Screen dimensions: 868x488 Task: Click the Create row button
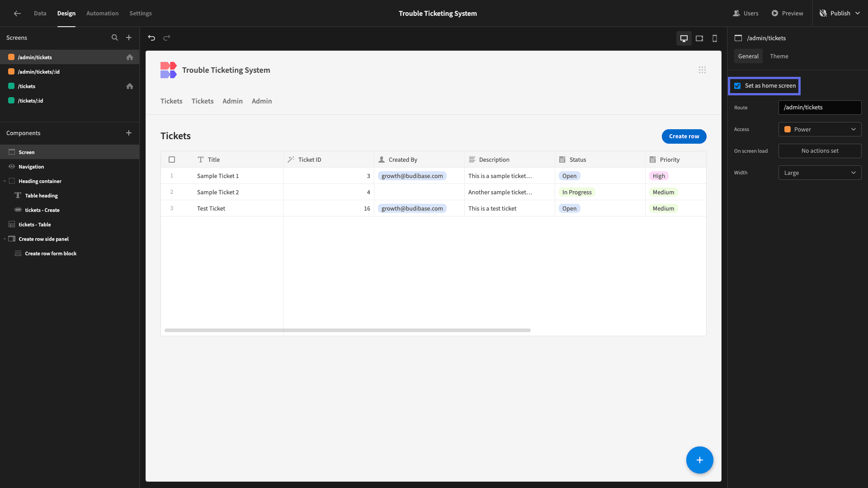click(x=684, y=136)
